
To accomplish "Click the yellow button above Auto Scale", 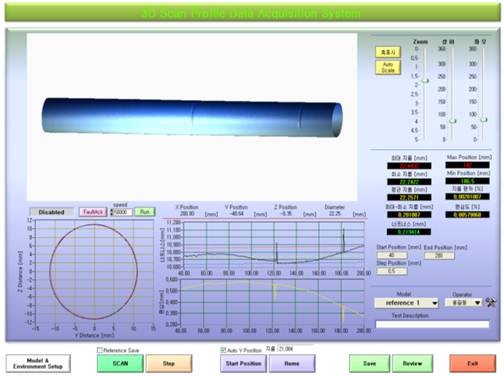I will (x=388, y=52).
